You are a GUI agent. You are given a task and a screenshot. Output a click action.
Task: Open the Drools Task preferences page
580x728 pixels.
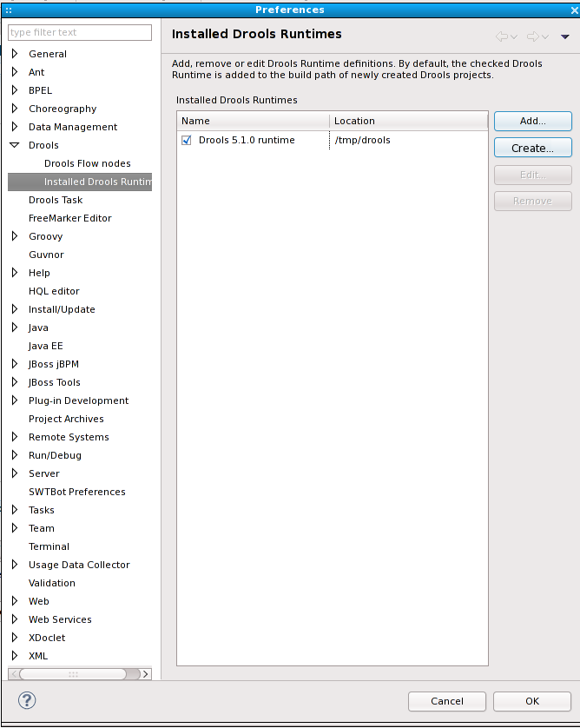pos(56,200)
